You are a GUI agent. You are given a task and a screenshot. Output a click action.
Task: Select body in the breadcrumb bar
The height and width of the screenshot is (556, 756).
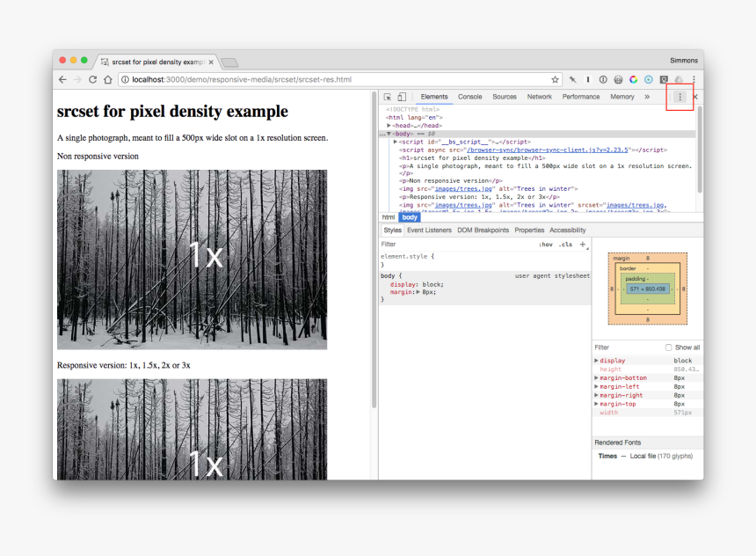[x=410, y=217]
